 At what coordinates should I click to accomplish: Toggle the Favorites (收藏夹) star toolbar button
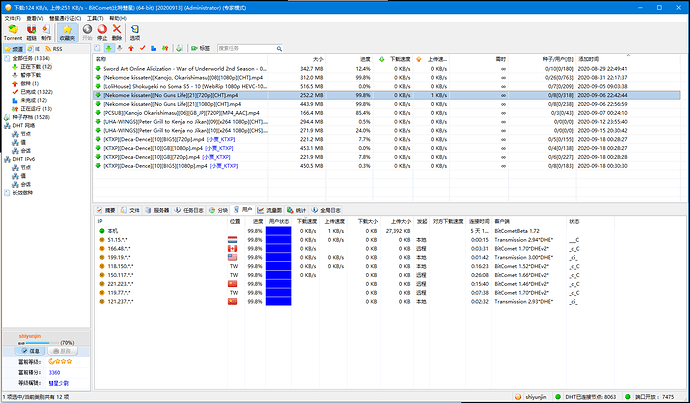(67, 32)
